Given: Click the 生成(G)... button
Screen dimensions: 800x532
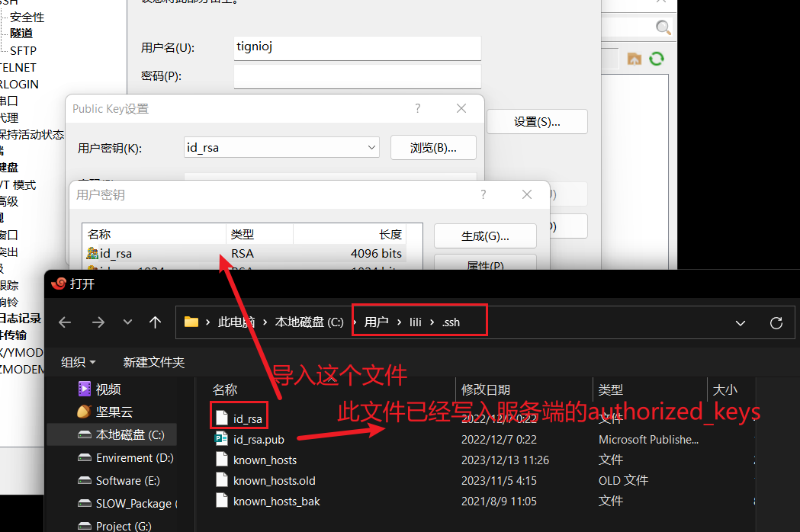Looking at the screenshot, I should [x=485, y=236].
